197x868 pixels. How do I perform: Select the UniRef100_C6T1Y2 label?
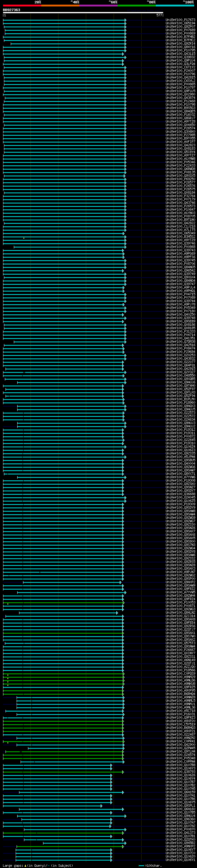pos(180,67)
